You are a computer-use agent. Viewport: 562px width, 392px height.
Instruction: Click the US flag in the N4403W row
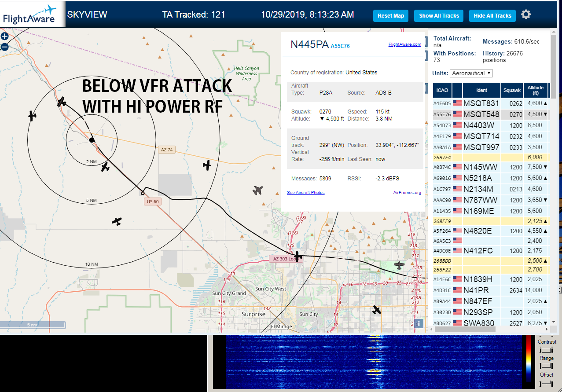pos(457,125)
